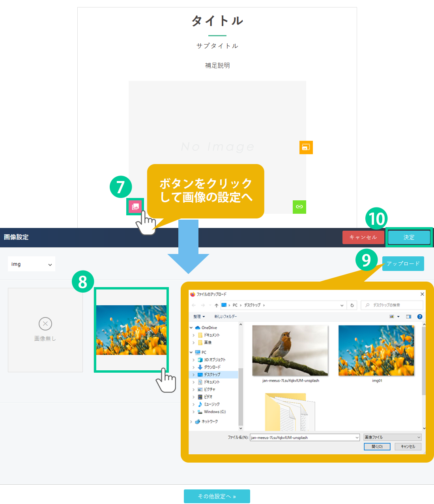This screenshot has width=434, height=504.
Task: Toggle the preview pane icon in the file dialog
Action: click(x=408, y=317)
